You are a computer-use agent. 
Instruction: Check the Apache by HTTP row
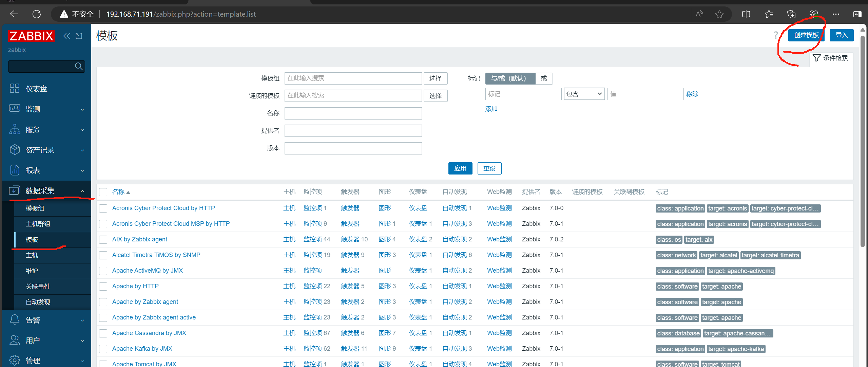(103, 286)
